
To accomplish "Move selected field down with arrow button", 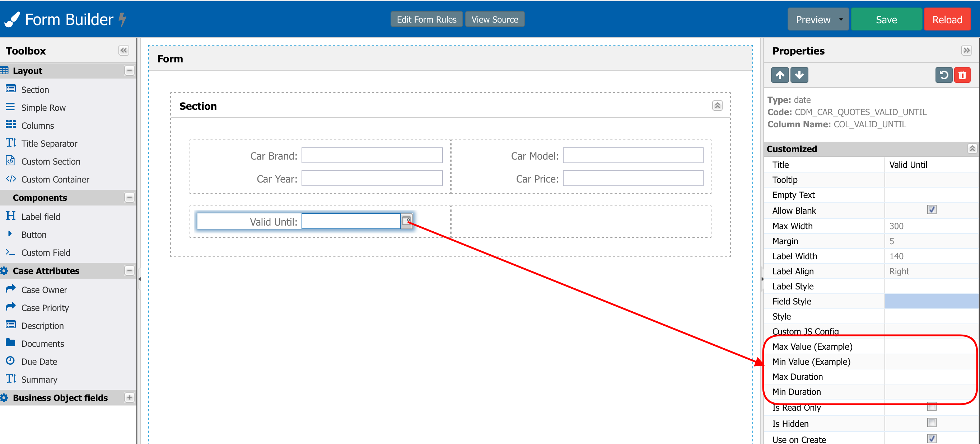I will (x=799, y=75).
